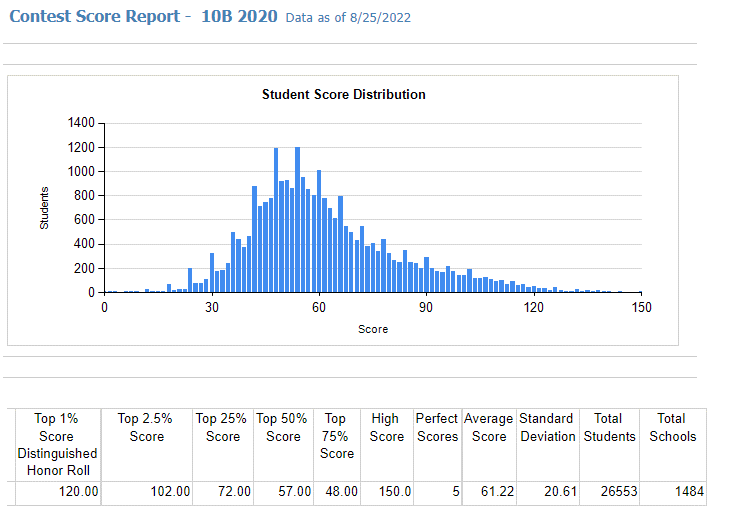Click the 90 tick on the x-axis
This screenshot has width=739, height=510.
click(426, 308)
